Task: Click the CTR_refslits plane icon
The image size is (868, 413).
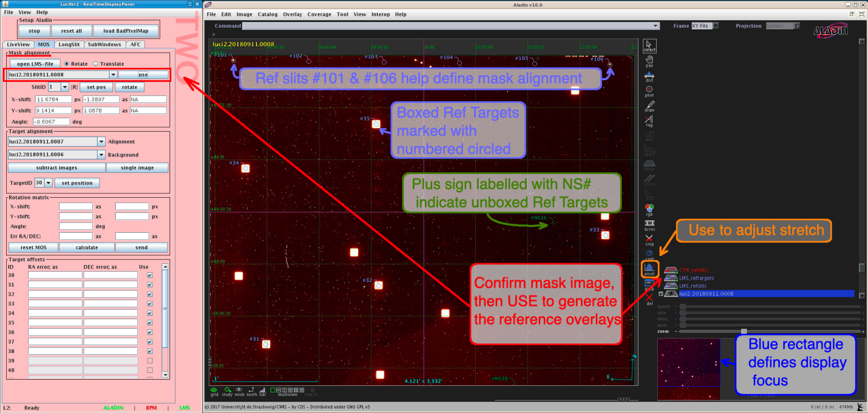Action: [x=671, y=270]
